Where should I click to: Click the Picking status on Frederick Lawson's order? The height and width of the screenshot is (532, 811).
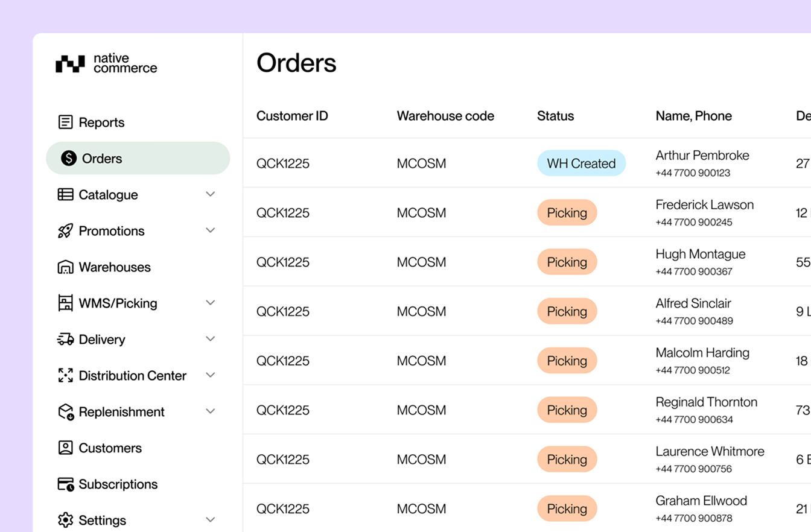(567, 212)
